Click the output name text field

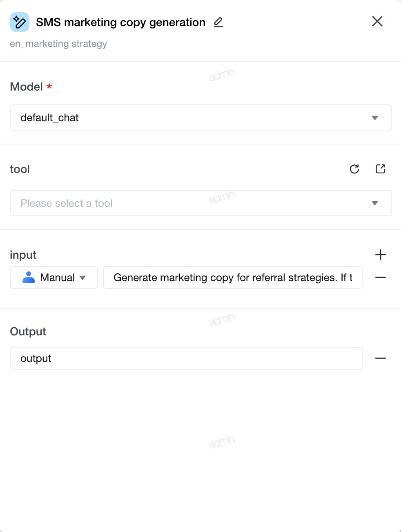coord(186,358)
